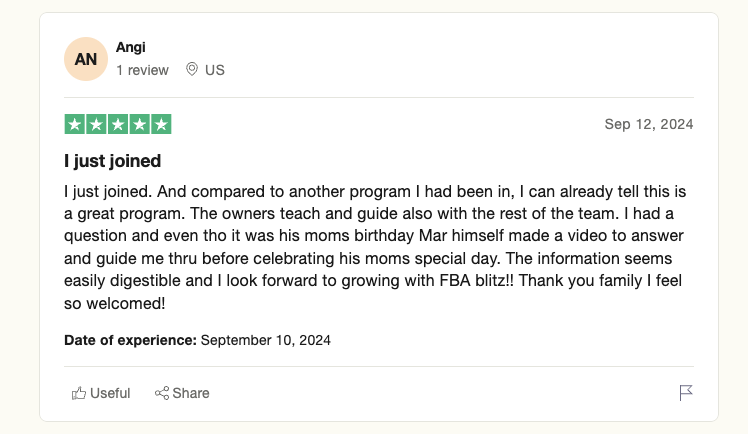The width and height of the screenshot is (748, 434).
Task: Open reviewer Angi's profile name
Action: pos(130,47)
